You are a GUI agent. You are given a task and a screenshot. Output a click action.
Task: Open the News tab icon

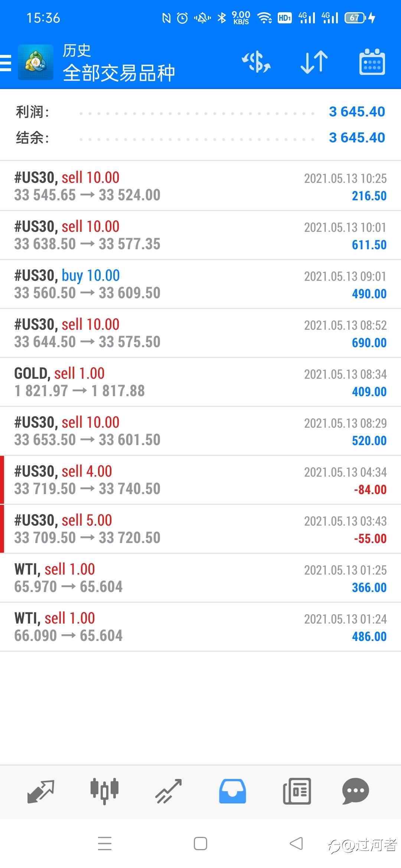click(x=297, y=791)
